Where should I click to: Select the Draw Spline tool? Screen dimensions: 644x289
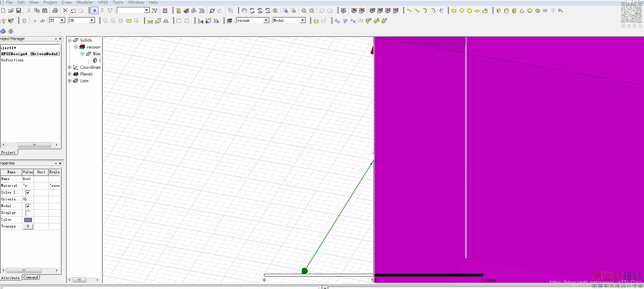pos(417,11)
